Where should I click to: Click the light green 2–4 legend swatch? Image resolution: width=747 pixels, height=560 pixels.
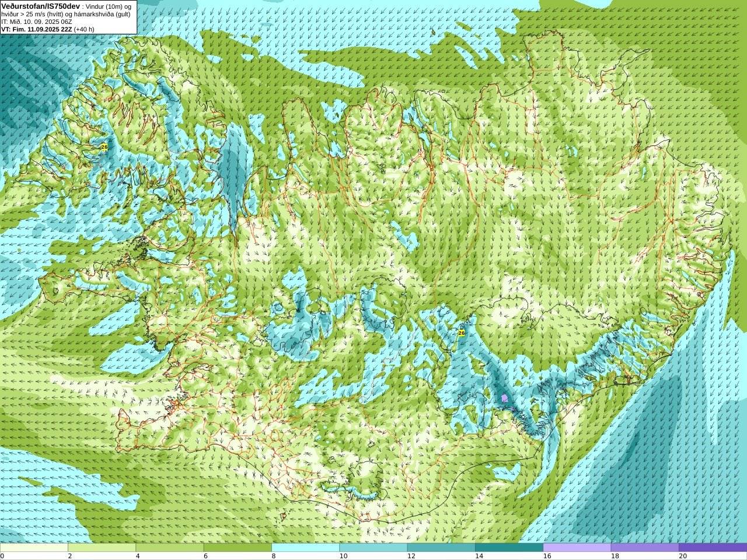(x=102, y=548)
